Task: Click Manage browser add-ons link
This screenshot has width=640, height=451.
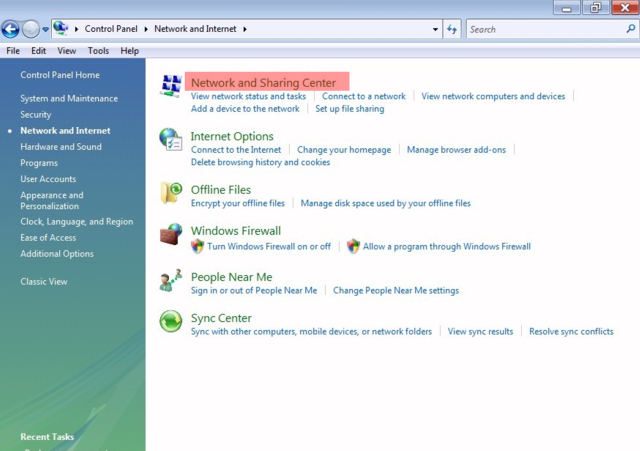Action: (x=456, y=150)
